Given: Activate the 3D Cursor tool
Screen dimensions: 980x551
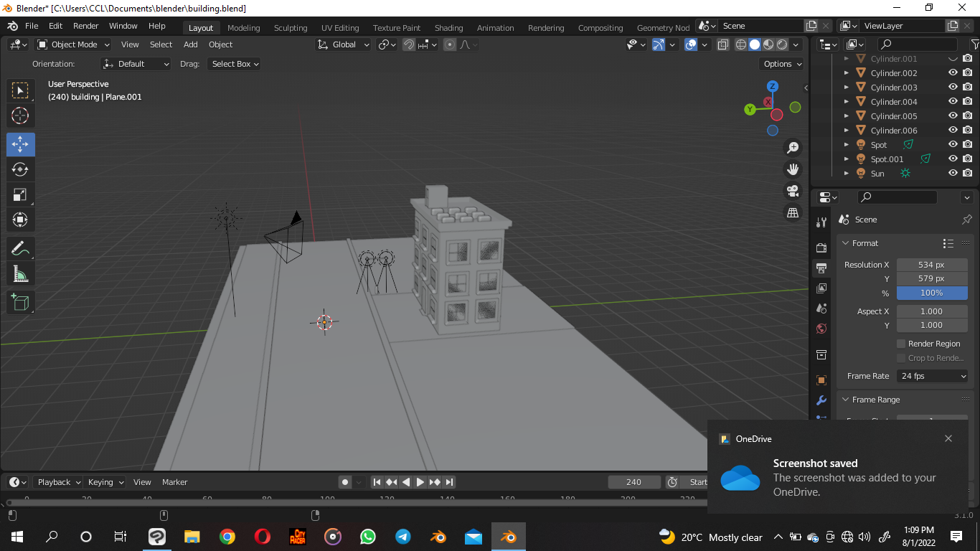Looking at the screenshot, I should tap(20, 116).
